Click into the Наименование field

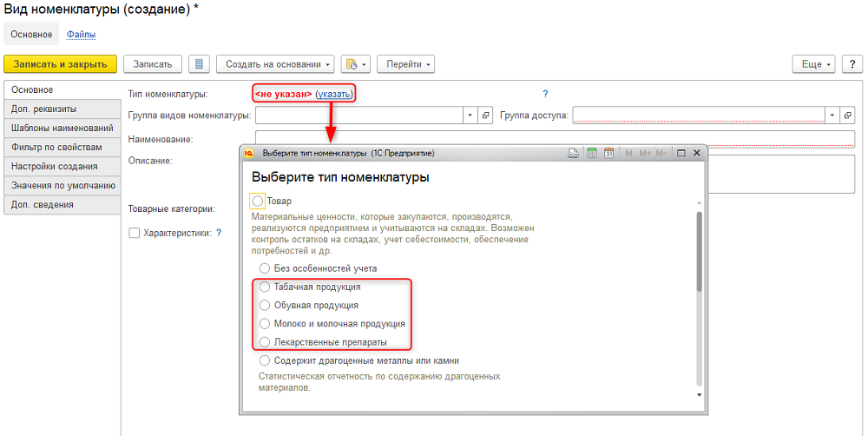[x=555, y=139]
